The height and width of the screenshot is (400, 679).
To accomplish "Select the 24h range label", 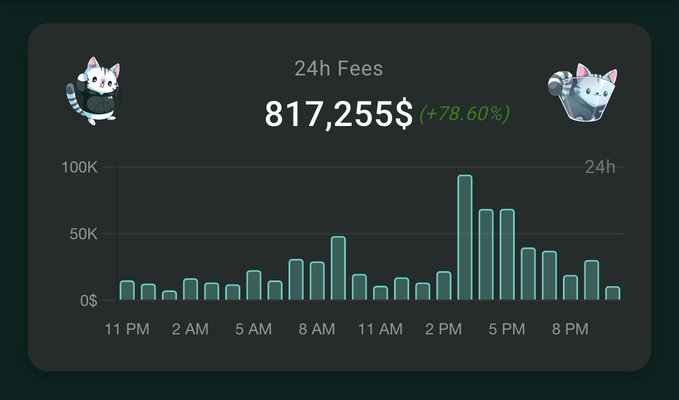I will point(600,167).
